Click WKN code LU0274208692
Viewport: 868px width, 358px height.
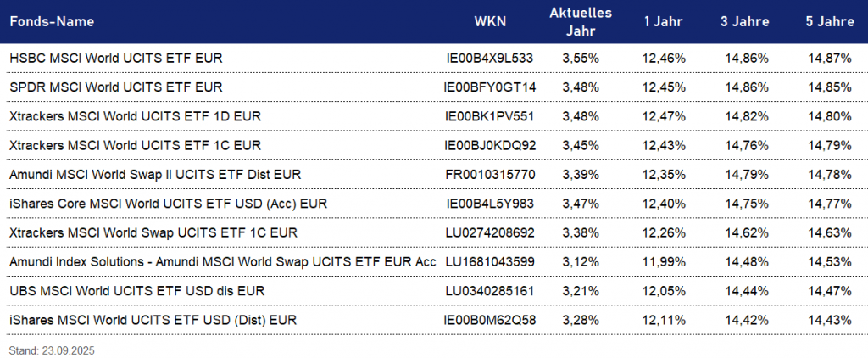[490, 232]
